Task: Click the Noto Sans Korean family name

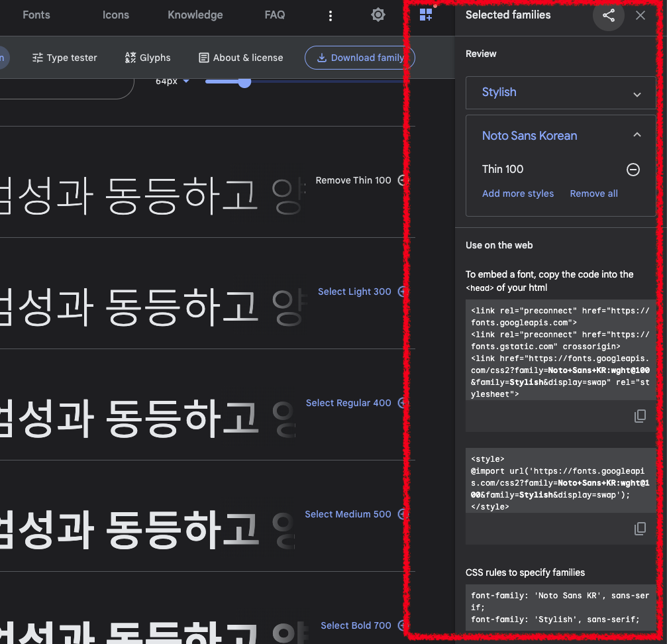Action: tap(530, 136)
